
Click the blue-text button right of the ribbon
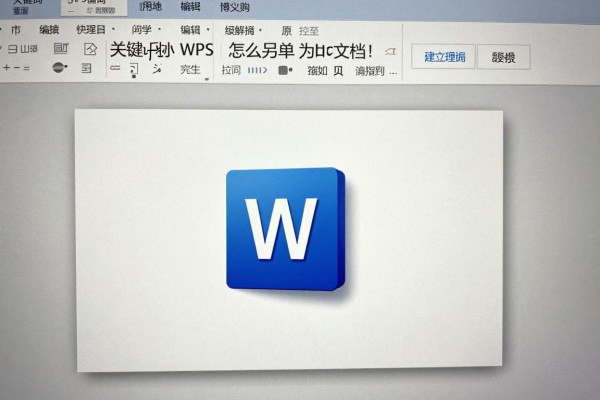coord(443,57)
